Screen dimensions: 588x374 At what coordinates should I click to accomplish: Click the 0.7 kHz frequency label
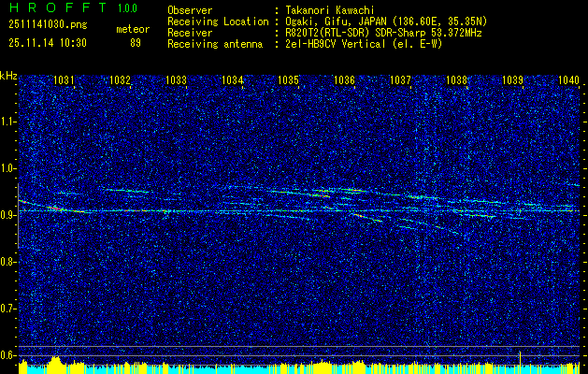click(x=8, y=309)
